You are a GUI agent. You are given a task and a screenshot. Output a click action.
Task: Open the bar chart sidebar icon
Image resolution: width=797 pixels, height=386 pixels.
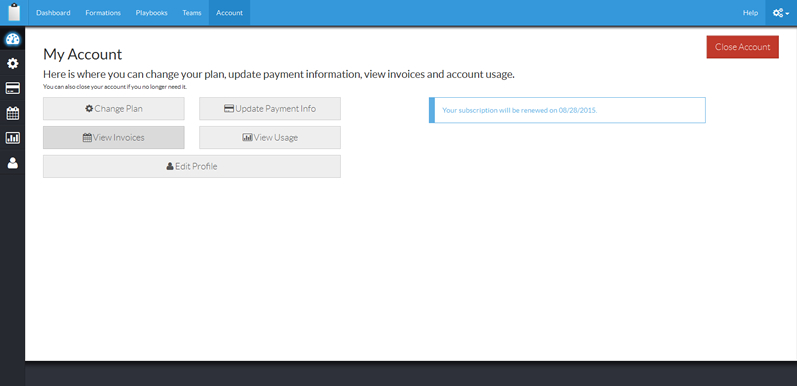coord(13,138)
